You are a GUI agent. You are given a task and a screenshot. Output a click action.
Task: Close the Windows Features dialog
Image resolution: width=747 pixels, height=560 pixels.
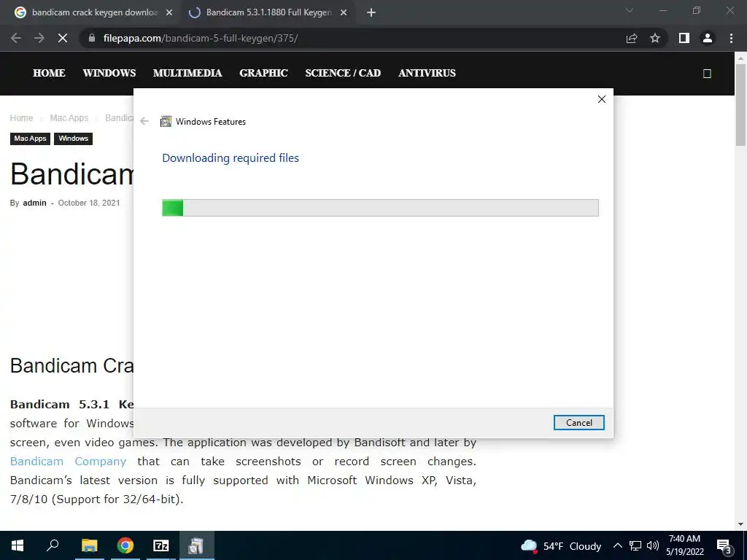602,99
